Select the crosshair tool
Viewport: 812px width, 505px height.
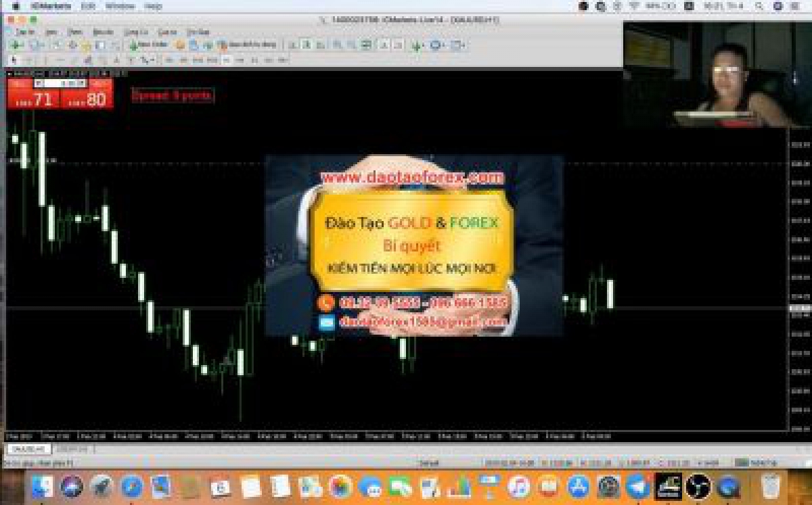28,60
